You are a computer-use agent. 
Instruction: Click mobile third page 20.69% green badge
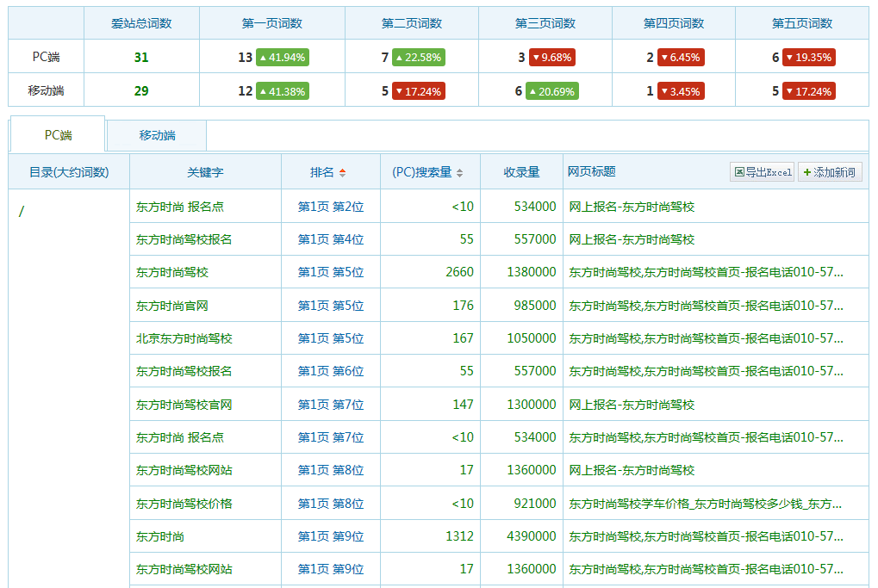click(x=551, y=91)
